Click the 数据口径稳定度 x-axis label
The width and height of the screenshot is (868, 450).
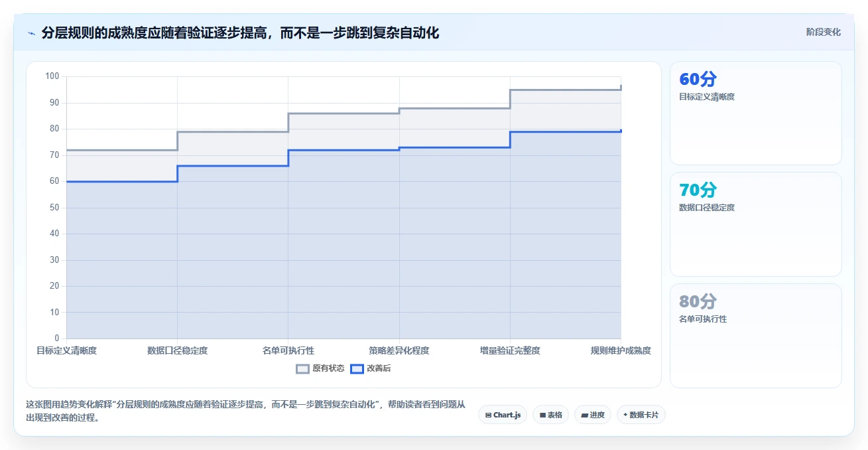point(177,350)
